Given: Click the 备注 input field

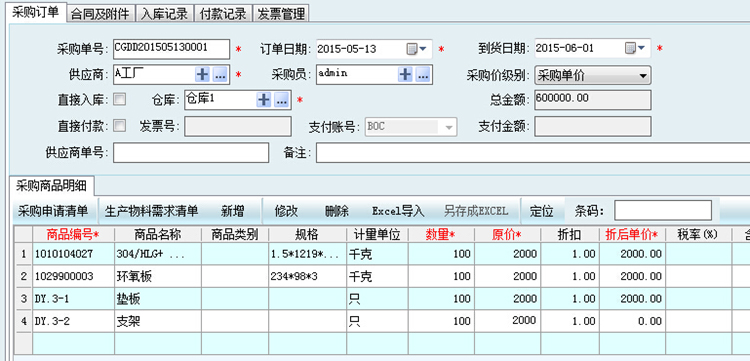Looking at the screenshot, I should pos(533,153).
